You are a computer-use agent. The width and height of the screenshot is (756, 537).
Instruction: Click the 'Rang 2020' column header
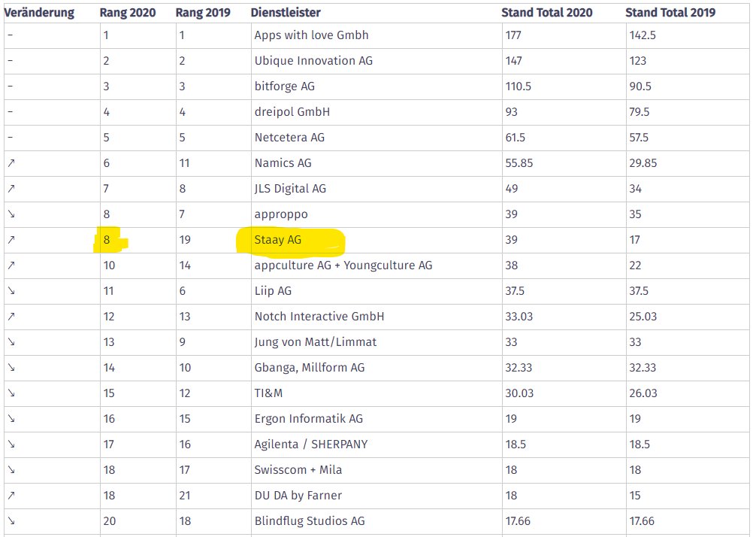pyautogui.click(x=127, y=13)
